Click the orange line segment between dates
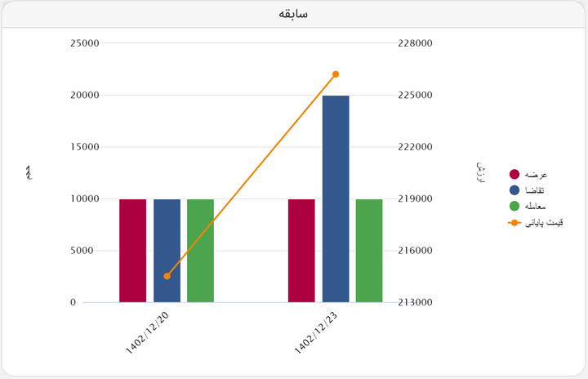588x379 pixels. [252, 176]
